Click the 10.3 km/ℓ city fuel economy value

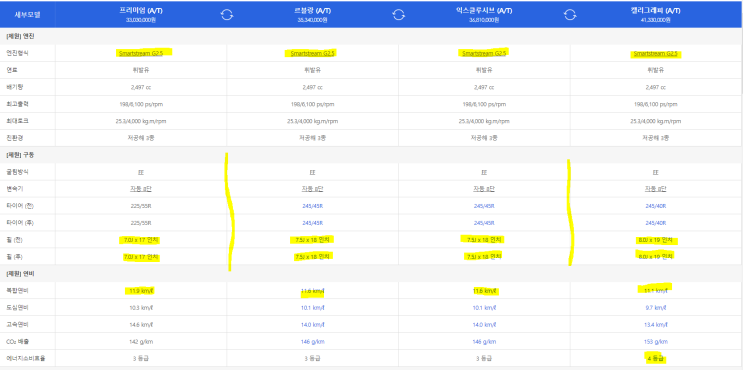pyautogui.click(x=141, y=307)
